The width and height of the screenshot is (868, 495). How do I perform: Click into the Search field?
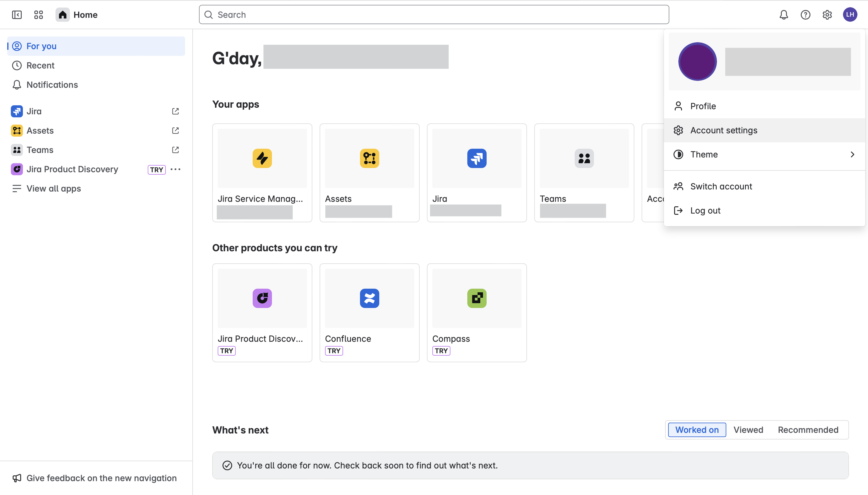[434, 14]
